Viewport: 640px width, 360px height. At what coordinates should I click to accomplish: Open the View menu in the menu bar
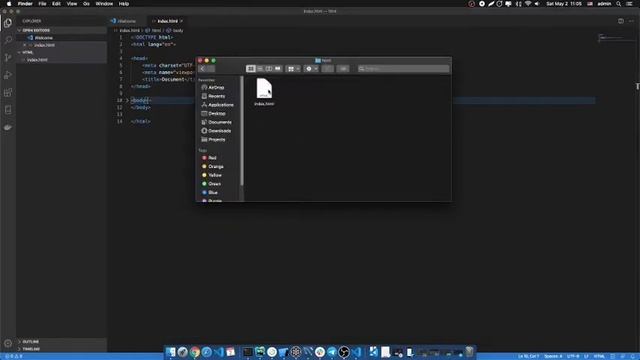point(72,4)
